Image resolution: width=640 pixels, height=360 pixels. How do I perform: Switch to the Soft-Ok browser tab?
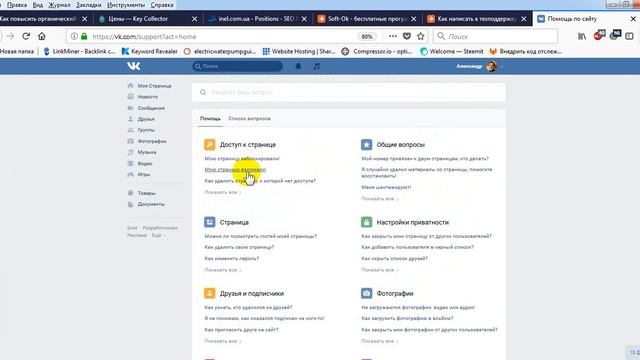[367, 19]
